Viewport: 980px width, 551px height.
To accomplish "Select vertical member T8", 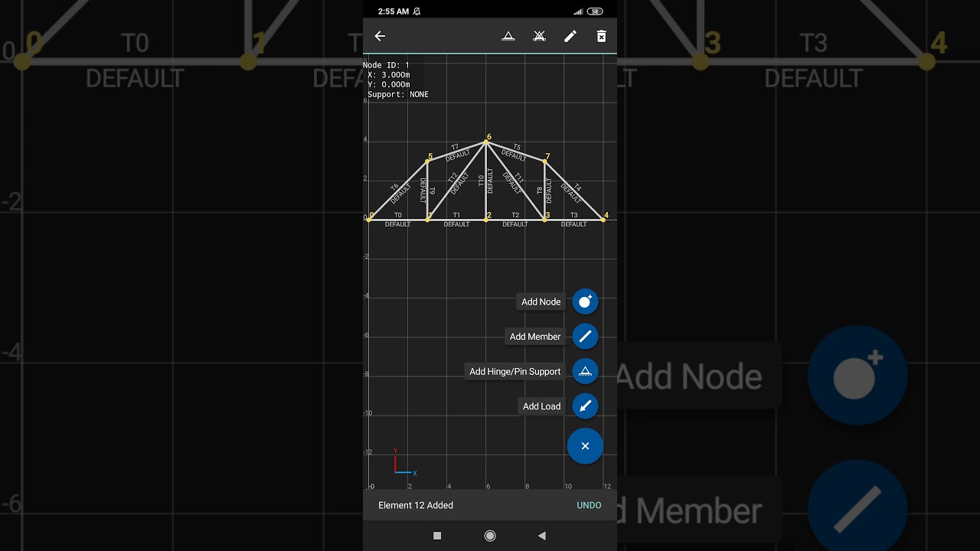I will (x=544, y=191).
